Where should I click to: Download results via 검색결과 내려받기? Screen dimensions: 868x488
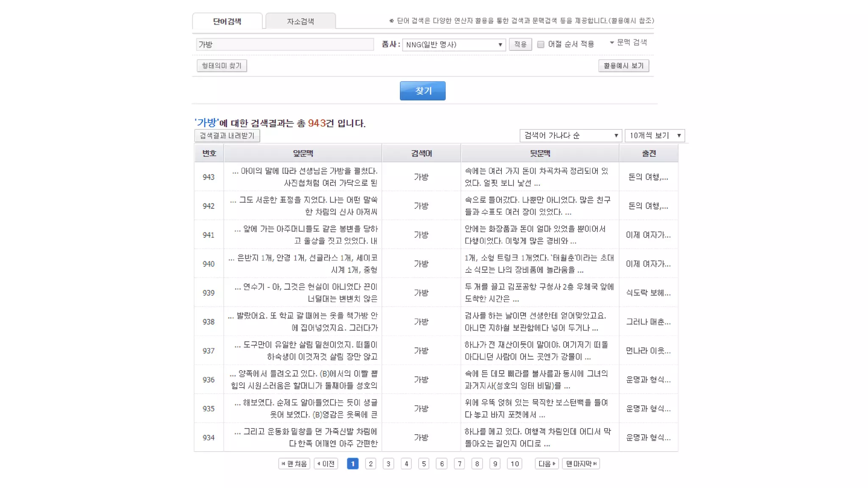coord(227,136)
